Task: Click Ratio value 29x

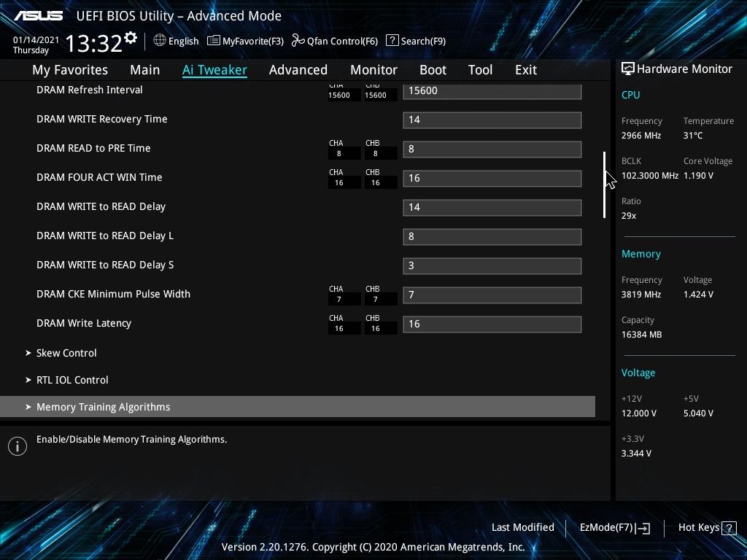Action: 628,216
